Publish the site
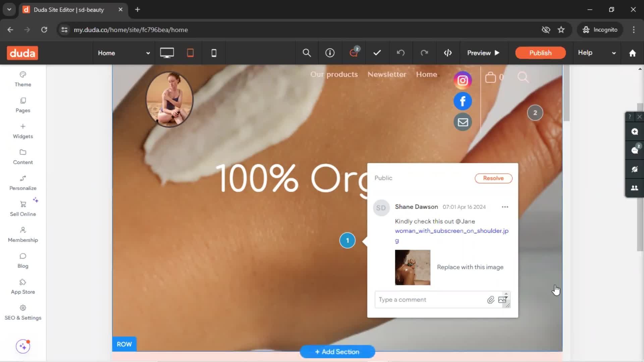The height and width of the screenshot is (362, 644). pos(540,53)
